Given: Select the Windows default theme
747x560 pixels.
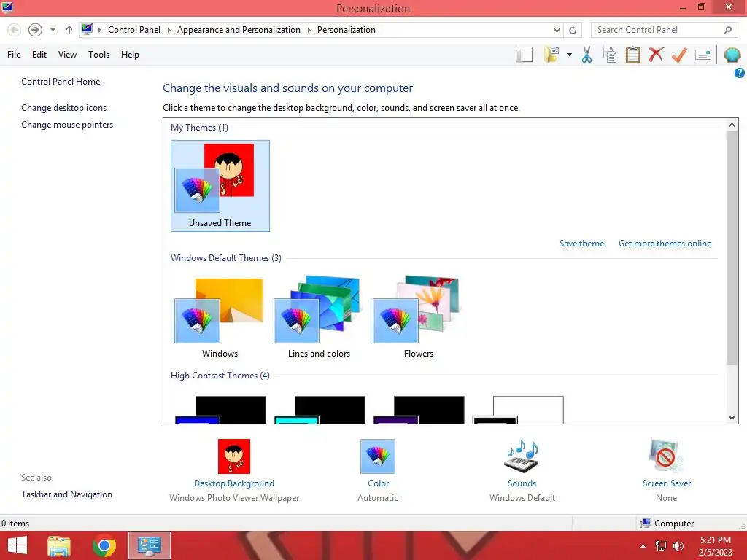Looking at the screenshot, I should pyautogui.click(x=220, y=318).
